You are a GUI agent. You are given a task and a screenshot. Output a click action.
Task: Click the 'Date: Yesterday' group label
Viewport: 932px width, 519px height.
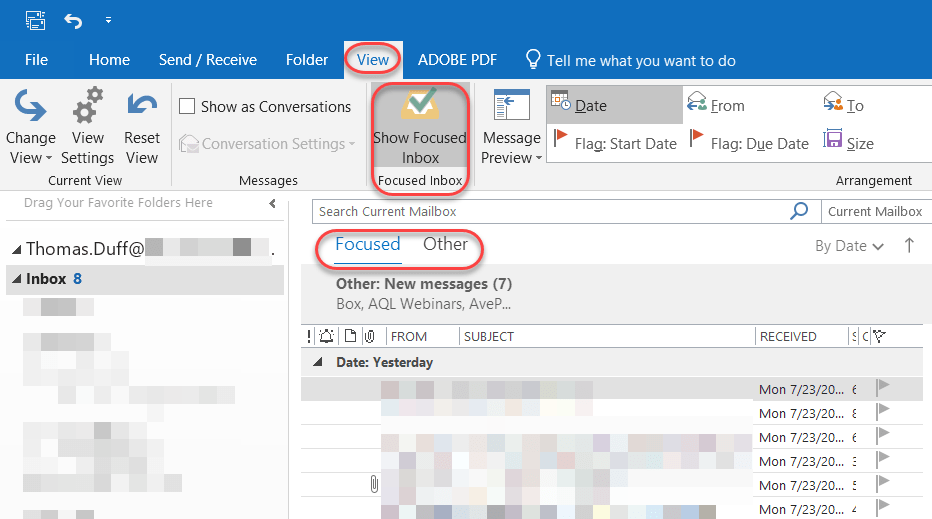click(x=384, y=363)
